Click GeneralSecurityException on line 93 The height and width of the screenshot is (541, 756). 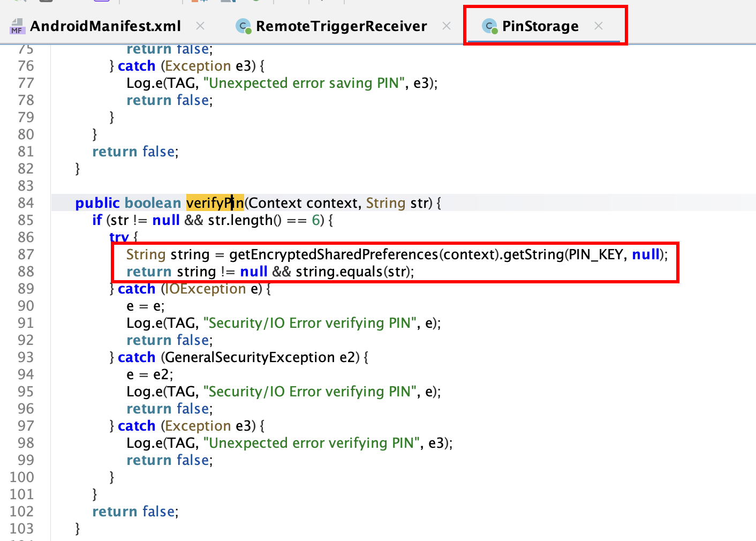pyautogui.click(x=250, y=357)
